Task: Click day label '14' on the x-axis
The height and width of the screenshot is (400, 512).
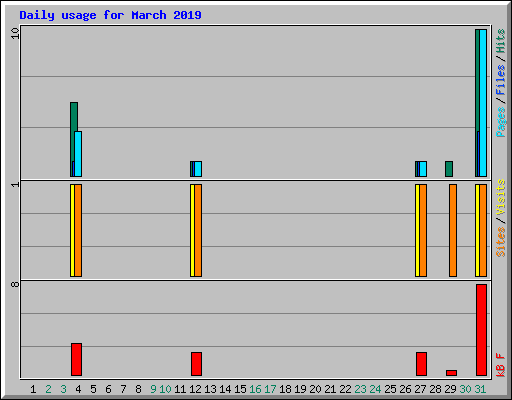Action: coord(225,389)
